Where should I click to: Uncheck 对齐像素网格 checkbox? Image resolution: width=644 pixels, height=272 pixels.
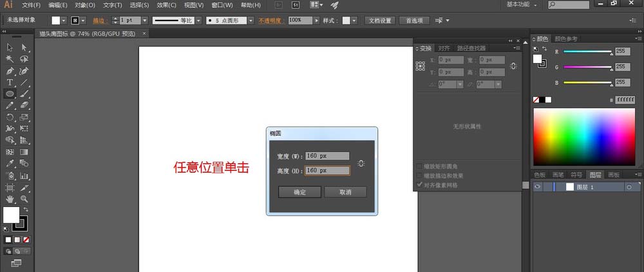[x=420, y=185]
